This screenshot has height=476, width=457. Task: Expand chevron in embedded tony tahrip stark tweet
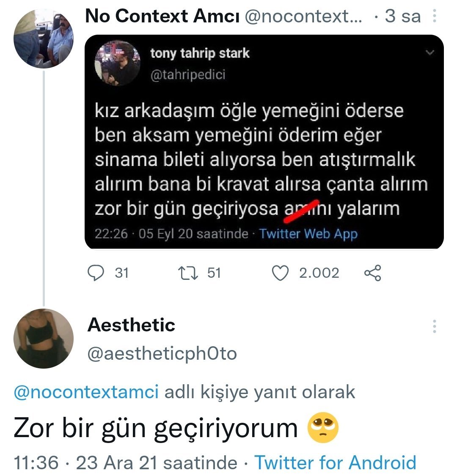(429, 53)
